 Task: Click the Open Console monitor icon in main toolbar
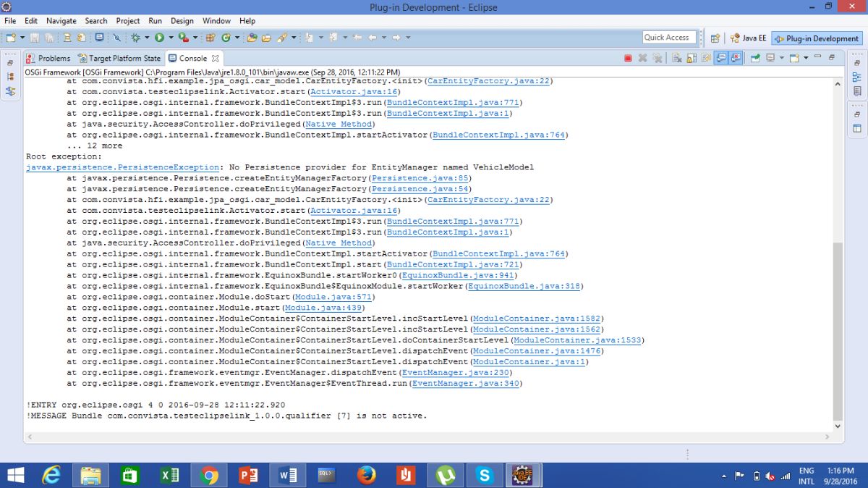98,37
